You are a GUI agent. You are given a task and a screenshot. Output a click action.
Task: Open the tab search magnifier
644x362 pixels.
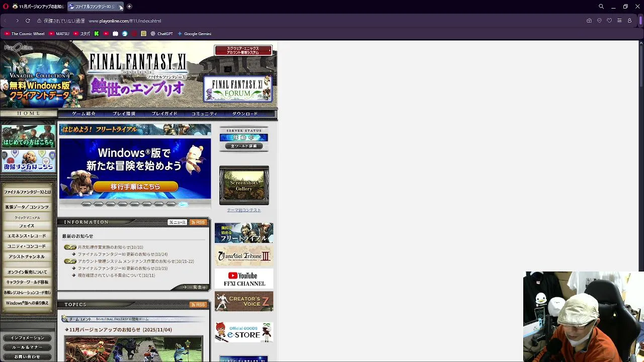pos(601,7)
